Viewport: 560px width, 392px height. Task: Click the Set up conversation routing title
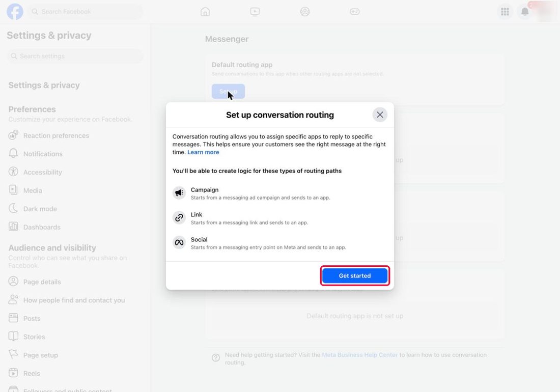[280, 115]
